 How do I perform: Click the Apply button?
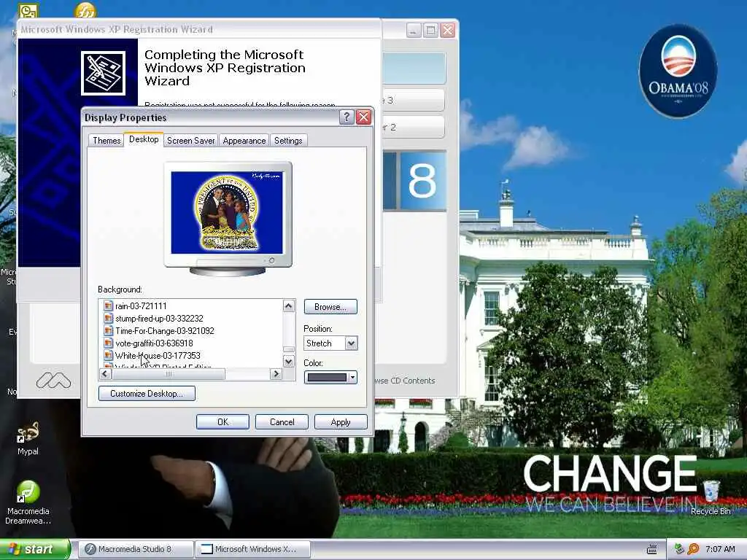[x=341, y=422]
